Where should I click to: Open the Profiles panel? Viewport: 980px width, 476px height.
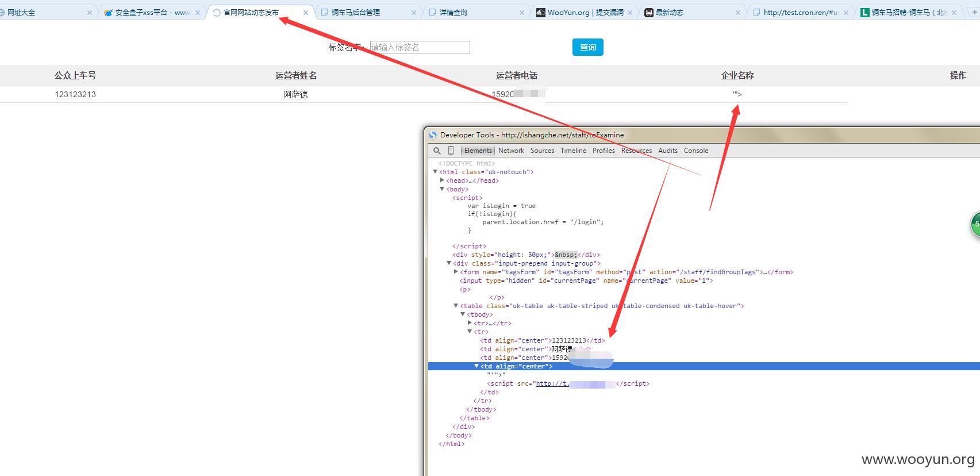tap(604, 151)
